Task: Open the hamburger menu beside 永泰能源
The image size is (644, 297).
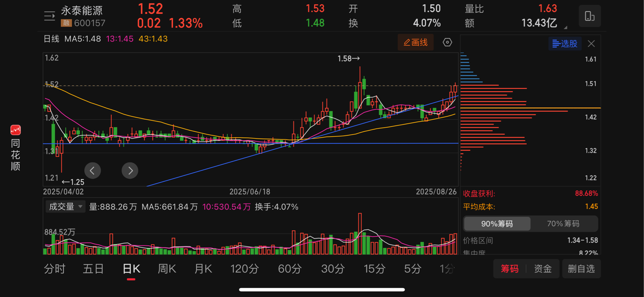Action: coord(50,16)
